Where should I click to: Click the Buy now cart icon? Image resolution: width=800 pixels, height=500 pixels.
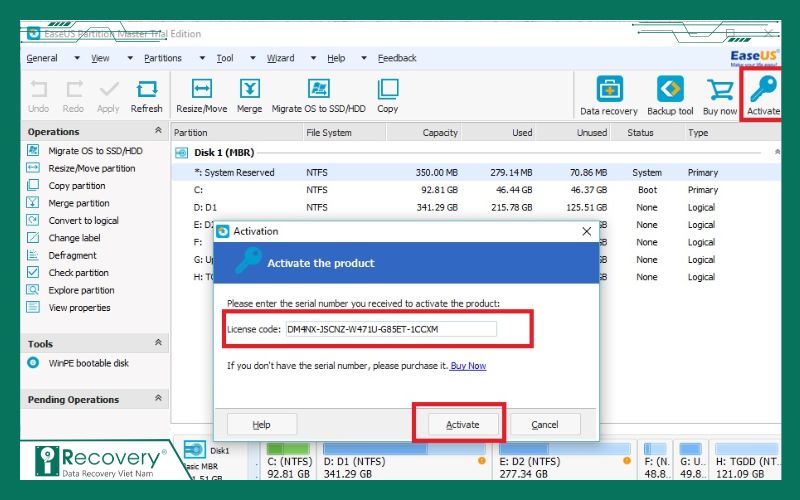point(720,96)
